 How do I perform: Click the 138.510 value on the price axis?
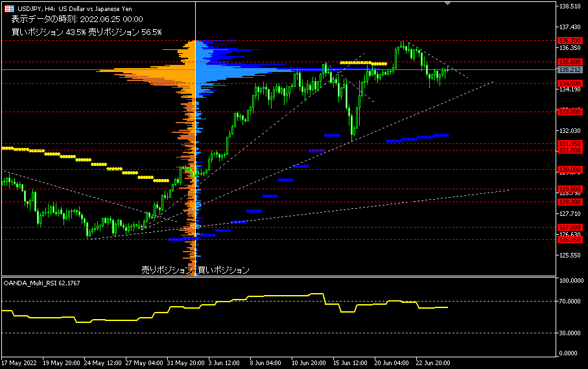click(570, 6)
